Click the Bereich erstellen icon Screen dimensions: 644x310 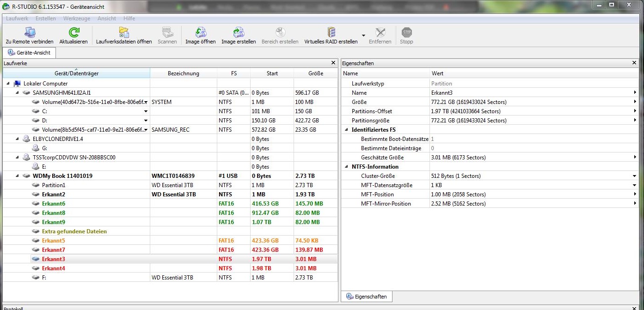point(280,33)
